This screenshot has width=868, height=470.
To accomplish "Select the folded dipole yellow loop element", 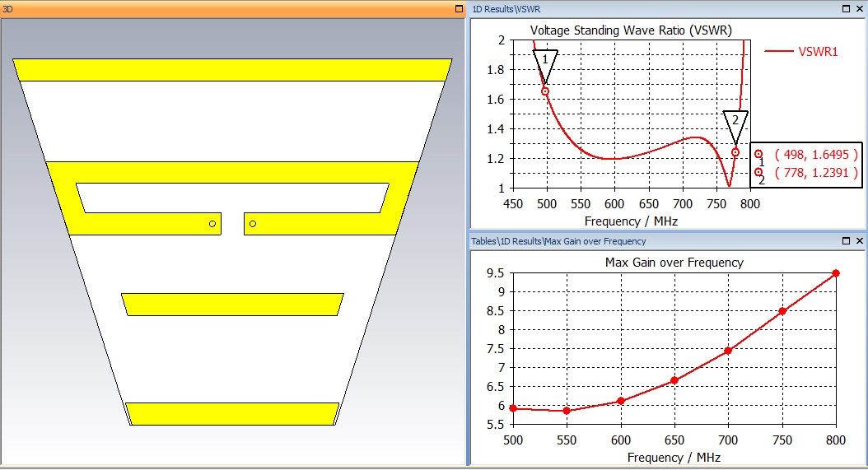I will [x=232, y=172].
